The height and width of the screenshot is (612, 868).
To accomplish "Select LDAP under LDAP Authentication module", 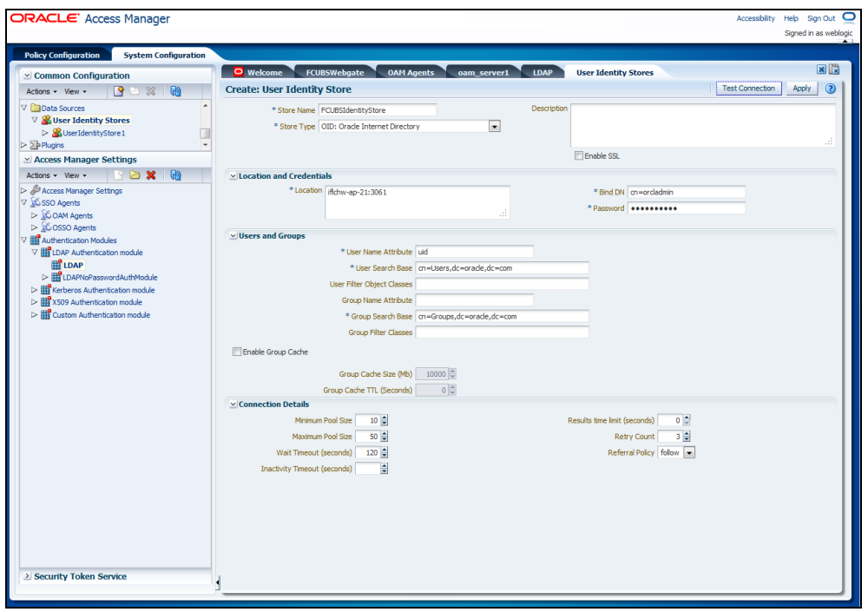I will (x=73, y=265).
